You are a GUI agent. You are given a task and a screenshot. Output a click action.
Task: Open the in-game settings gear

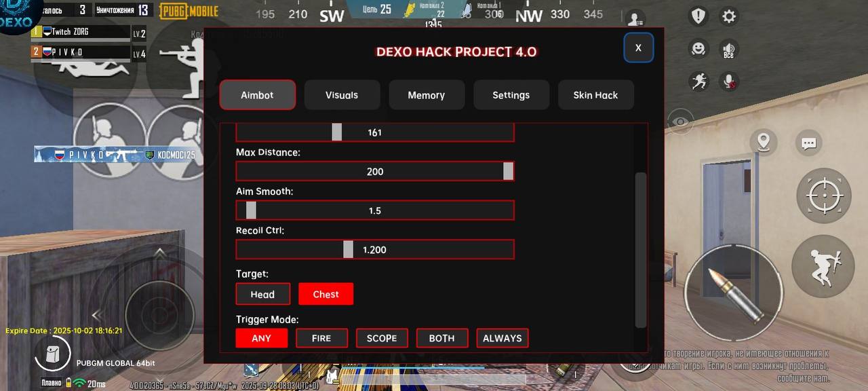click(x=728, y=16)
